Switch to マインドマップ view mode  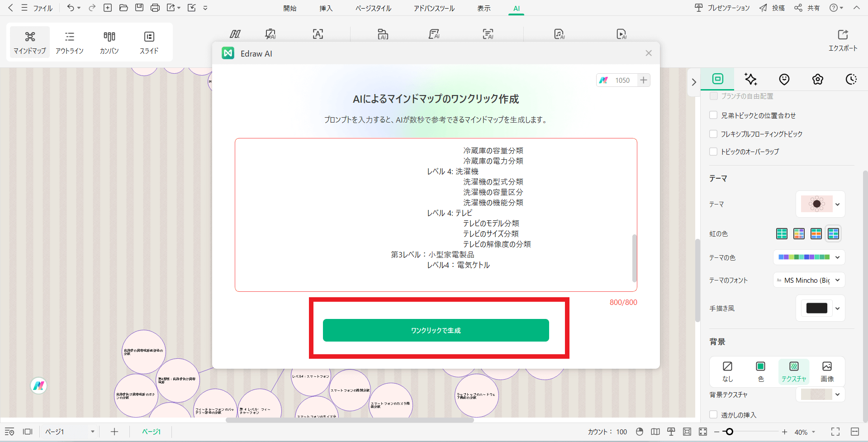(x=30, y=42)
